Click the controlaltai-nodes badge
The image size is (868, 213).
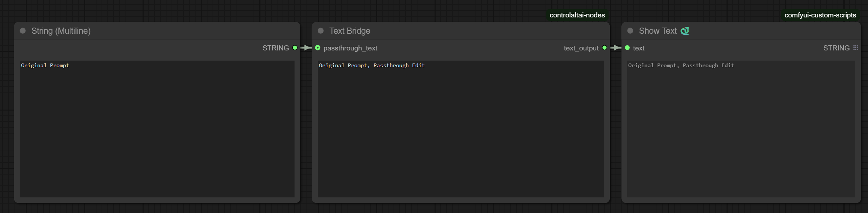click(x=577, y=15)
